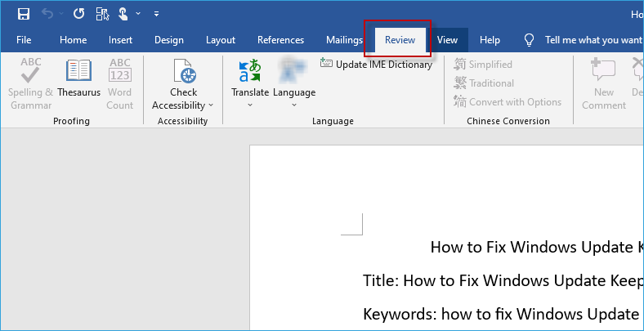
Task: Expand the Check Accessibility dropdown arrow
Action: pyautogui.click(x=211, y=105)
